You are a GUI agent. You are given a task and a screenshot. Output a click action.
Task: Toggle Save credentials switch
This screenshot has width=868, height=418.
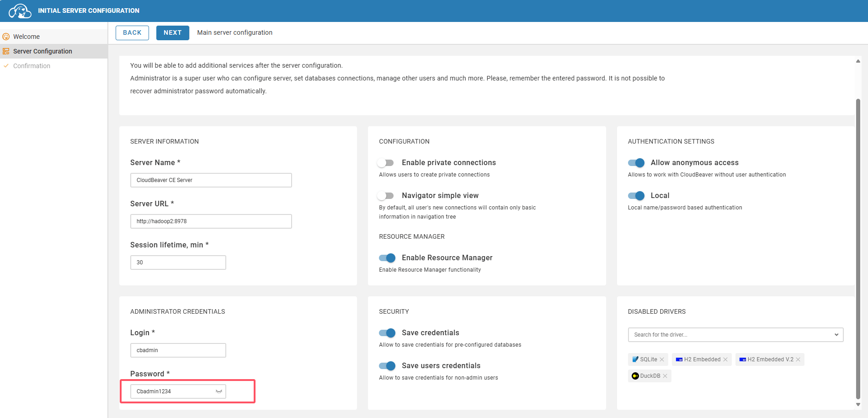[x=387, y=333]
